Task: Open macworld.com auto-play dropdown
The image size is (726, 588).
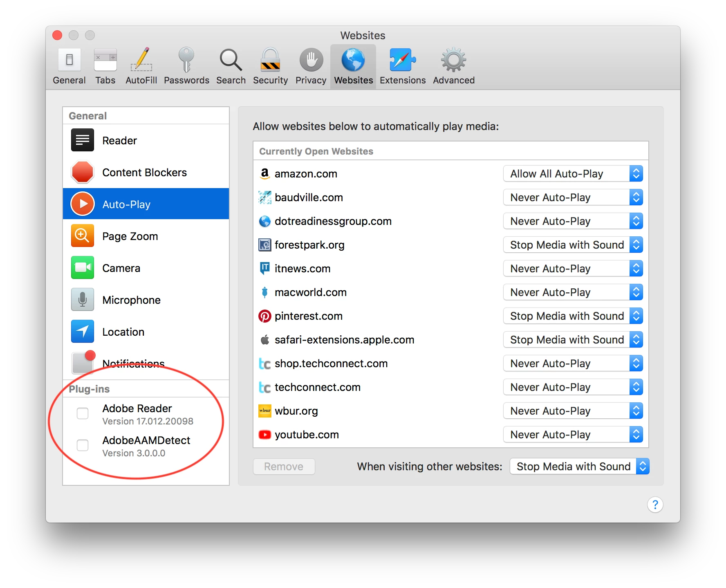Action: (x=573, y=292)
